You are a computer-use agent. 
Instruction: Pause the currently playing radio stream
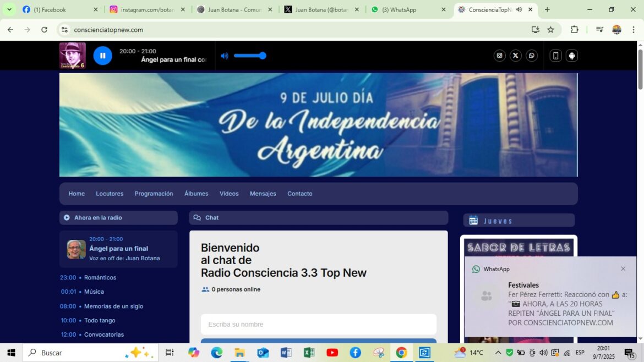click(x=103, y=55)
